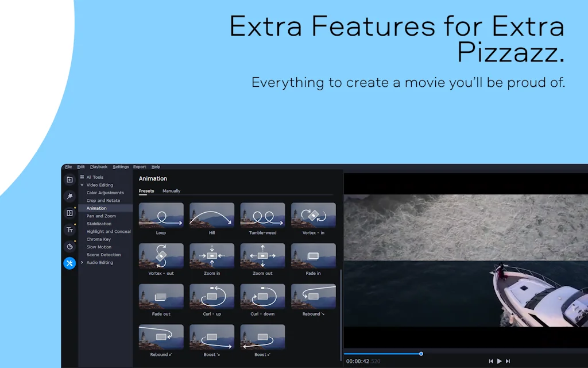The width and height of the screenshot is (588, 368).
Task: Select the Titles (Tt) sidebar icon
Action: [69, 229]
